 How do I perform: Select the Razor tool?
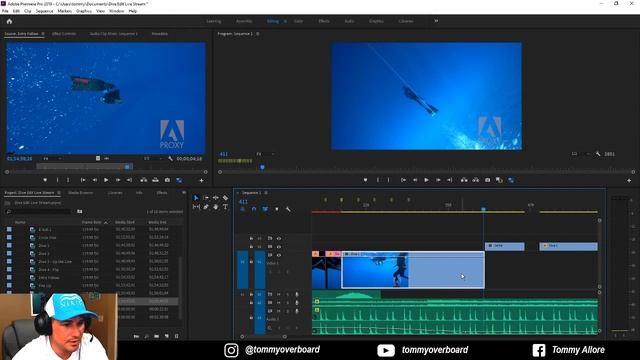(225, 198)
